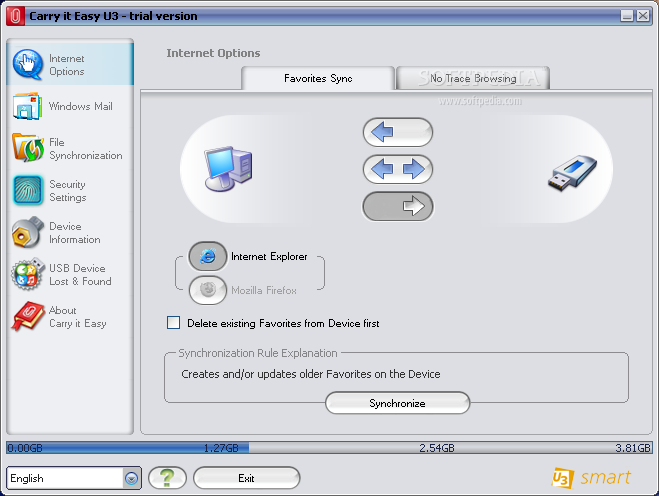
Task: Select Device Information label in sidebar
Action: (x=75, y=233)
